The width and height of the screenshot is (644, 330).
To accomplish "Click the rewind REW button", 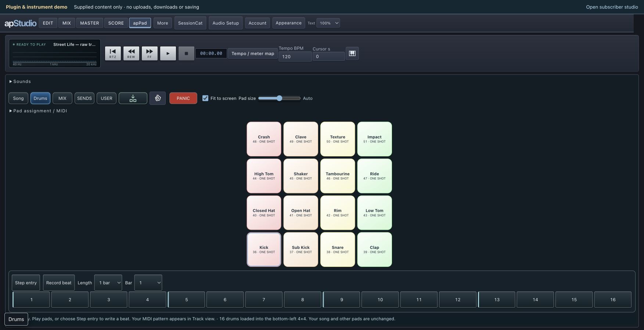I will click(131, 53).
